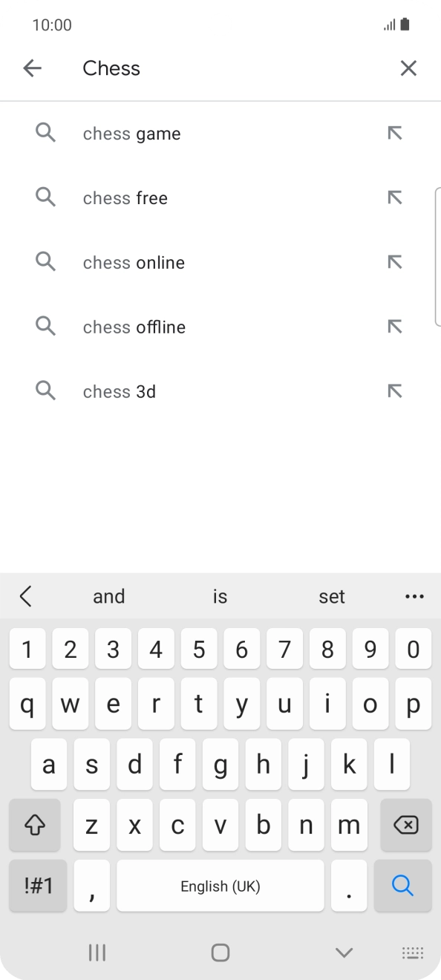Toggle the Shift key on the keyboard

coord(35,825)
